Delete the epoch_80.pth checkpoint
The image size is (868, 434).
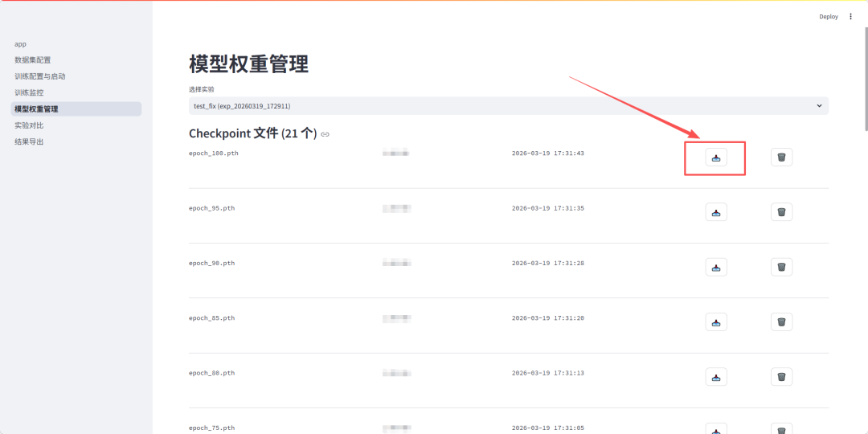781,377
